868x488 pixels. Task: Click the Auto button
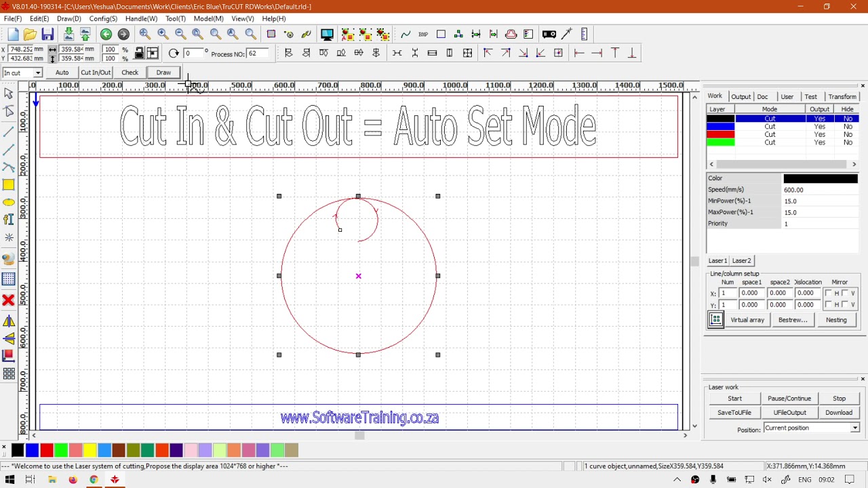click(62, 73)
